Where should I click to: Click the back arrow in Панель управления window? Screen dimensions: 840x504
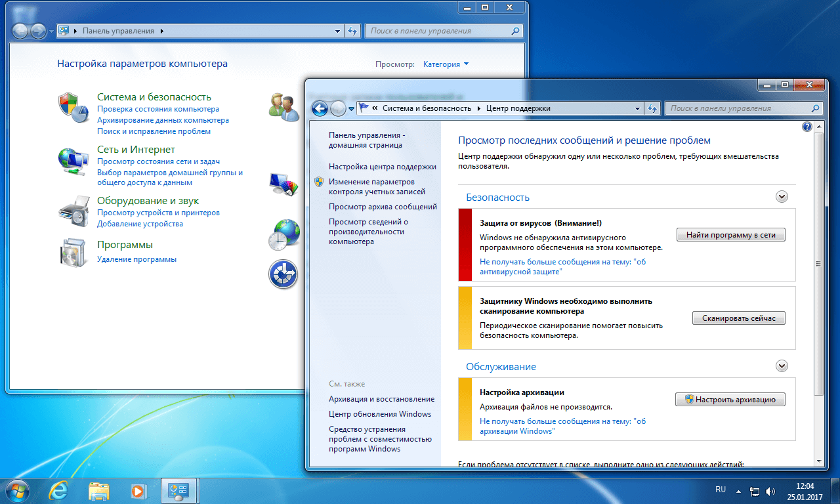(20, 31)
